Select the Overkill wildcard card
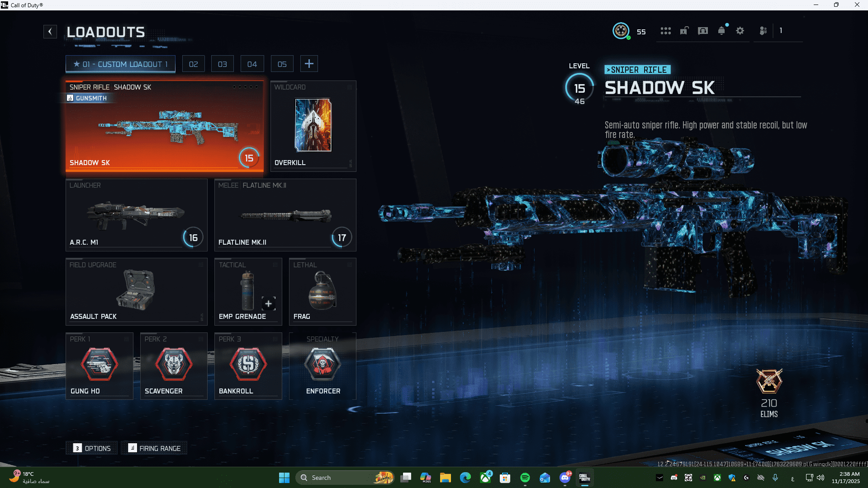868x488 pixels. click(313, 126)
